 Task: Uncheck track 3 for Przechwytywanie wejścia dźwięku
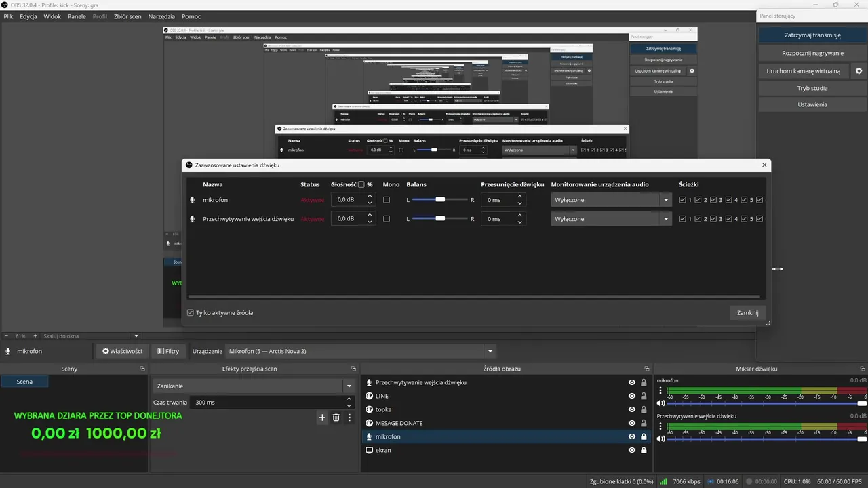coord(713,219)
